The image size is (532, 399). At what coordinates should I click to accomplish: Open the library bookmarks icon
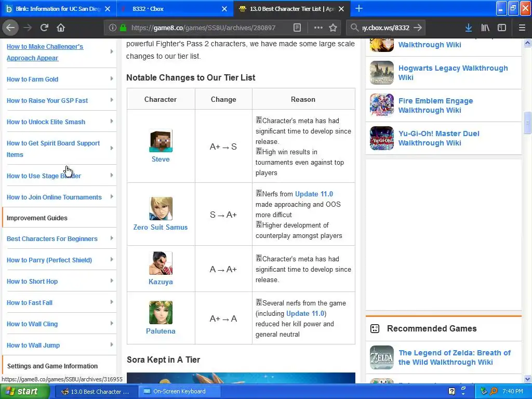(485, 28)
